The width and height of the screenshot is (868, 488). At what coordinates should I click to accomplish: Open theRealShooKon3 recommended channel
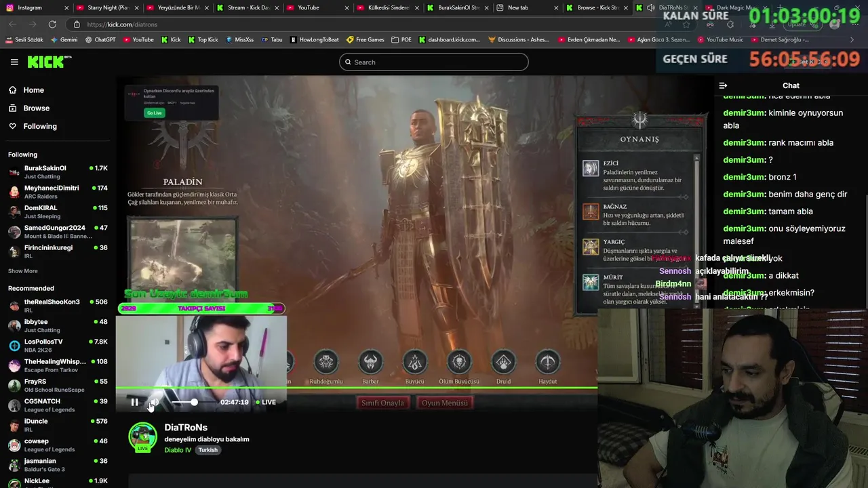tap(58, 306)
